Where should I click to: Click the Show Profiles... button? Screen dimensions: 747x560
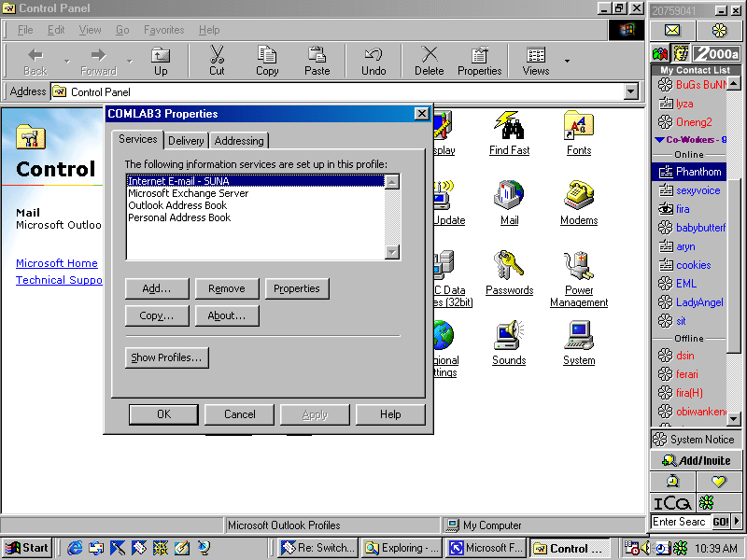coord(167,357)
